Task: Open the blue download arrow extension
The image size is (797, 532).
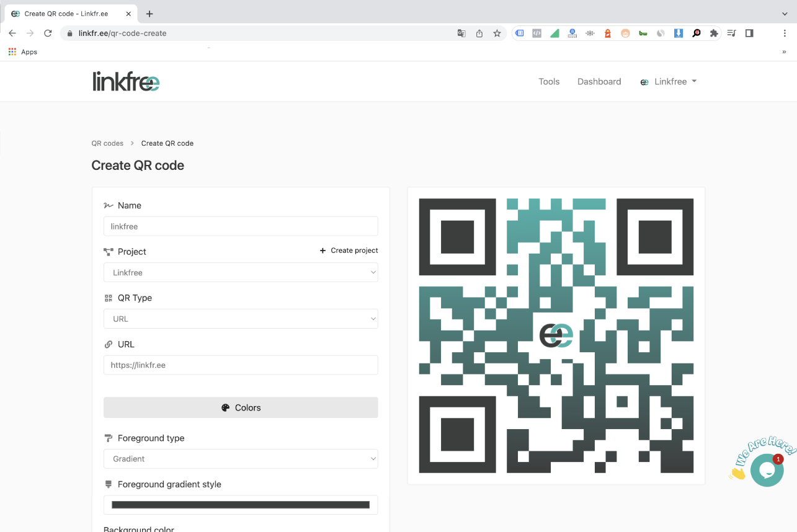Action: (679, 33)
